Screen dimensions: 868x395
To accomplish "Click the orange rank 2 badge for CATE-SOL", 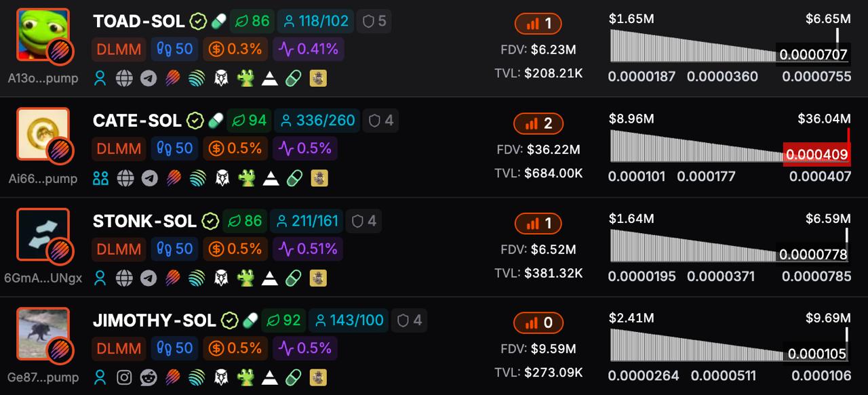I will (538, 123).
